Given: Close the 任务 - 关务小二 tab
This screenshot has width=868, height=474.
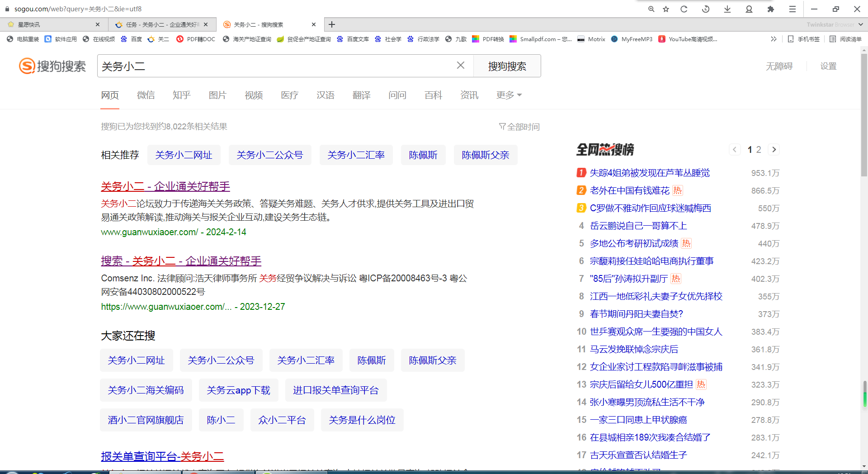Looking at the screenshot, I should click(x=206, y=24).
